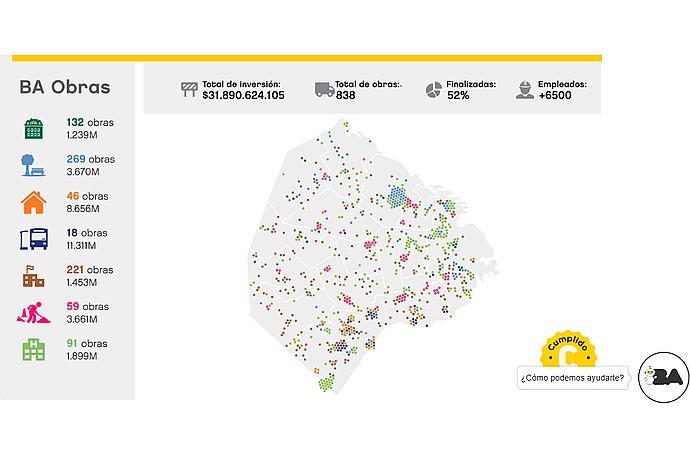Click the green dot cluster at the map's southern tip

(x=326, y=383)
